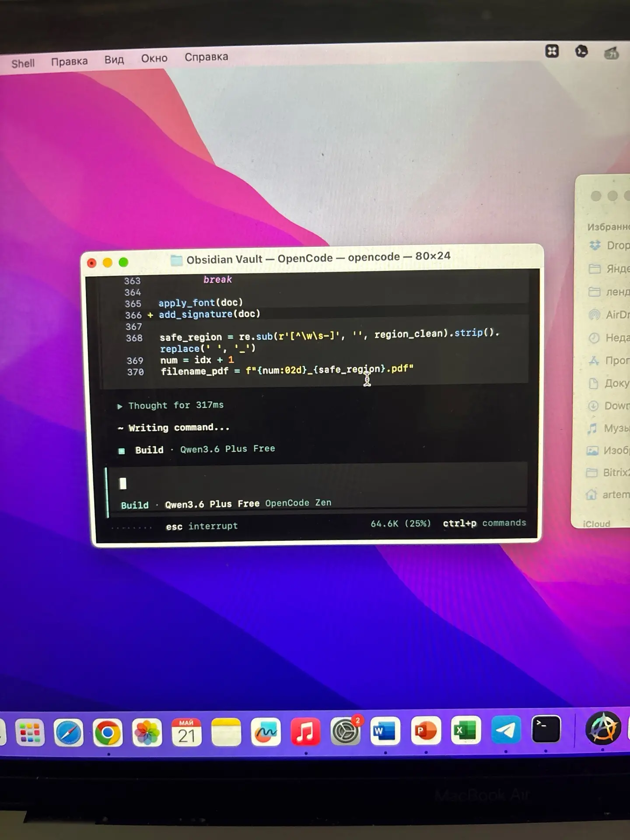Screen dimensions: 630x840
Task: Open the Photos app in the Dock
Action: pos(147,733)
